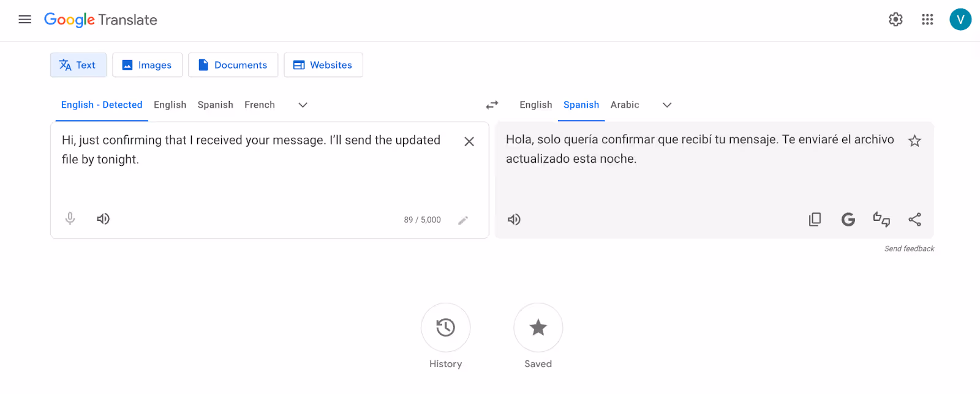The image size is (980, 394).
Task: Swap source and target languages
Action: pyautogui.click(x=492, y=105)
